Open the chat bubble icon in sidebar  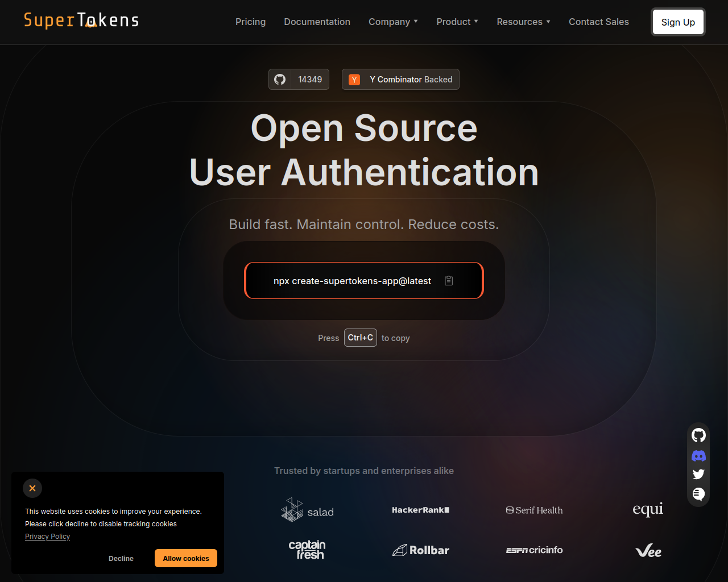(698, 494)
